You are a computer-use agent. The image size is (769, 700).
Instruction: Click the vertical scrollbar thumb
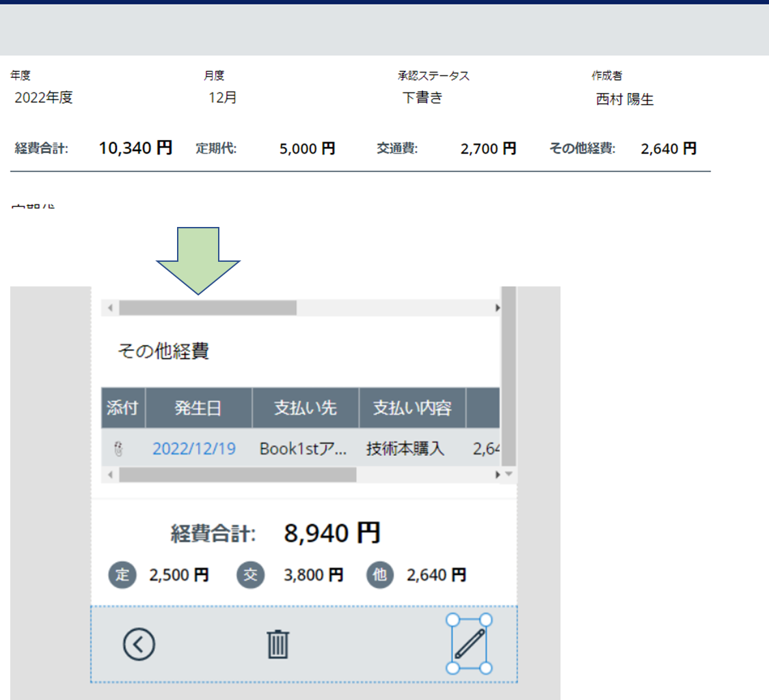(x=509, y=376)
